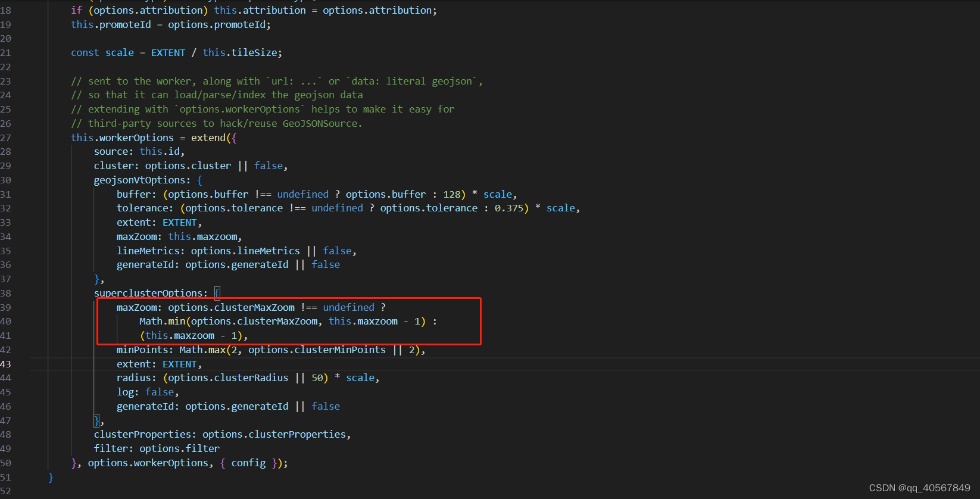The height and width of the screenshot is (499, 980).
Task: Click 'options.clusterMinPoints' on line 42
Action: [317, 350]
